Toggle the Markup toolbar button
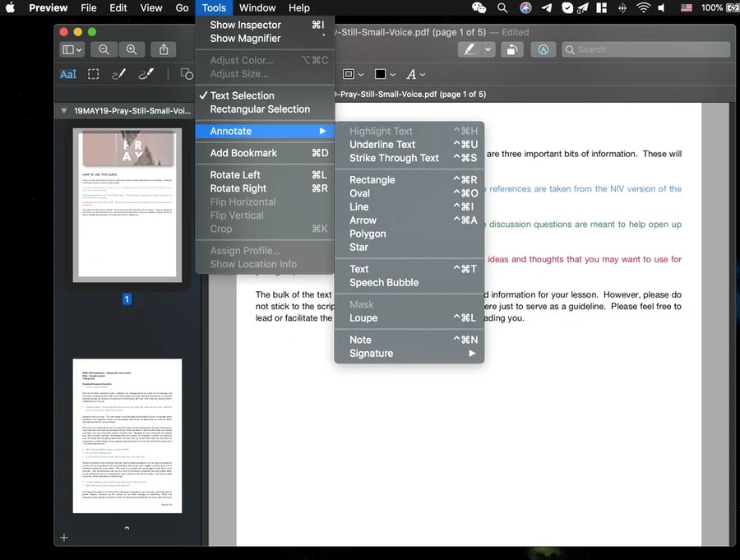740x560 pixels. 543,49
